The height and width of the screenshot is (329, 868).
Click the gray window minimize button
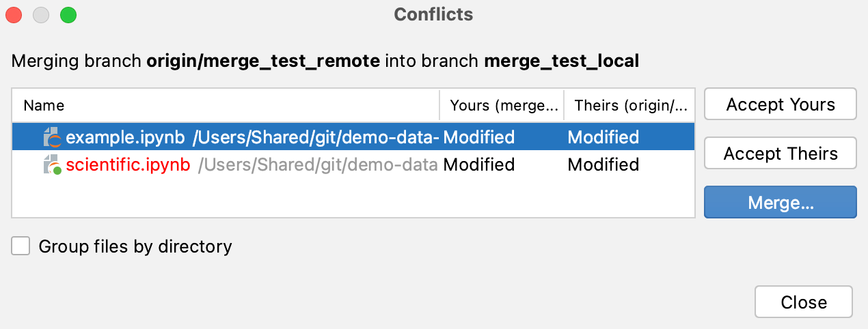click(x=41, y=14)
